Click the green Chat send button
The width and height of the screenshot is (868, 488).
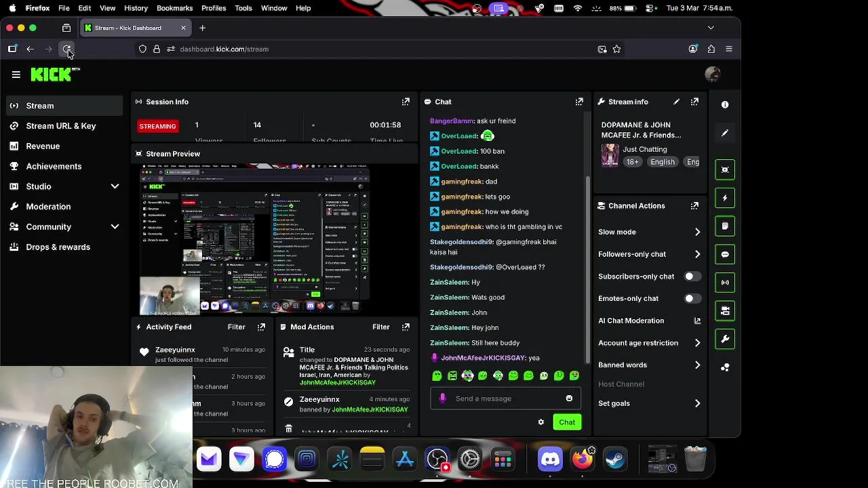567,422
